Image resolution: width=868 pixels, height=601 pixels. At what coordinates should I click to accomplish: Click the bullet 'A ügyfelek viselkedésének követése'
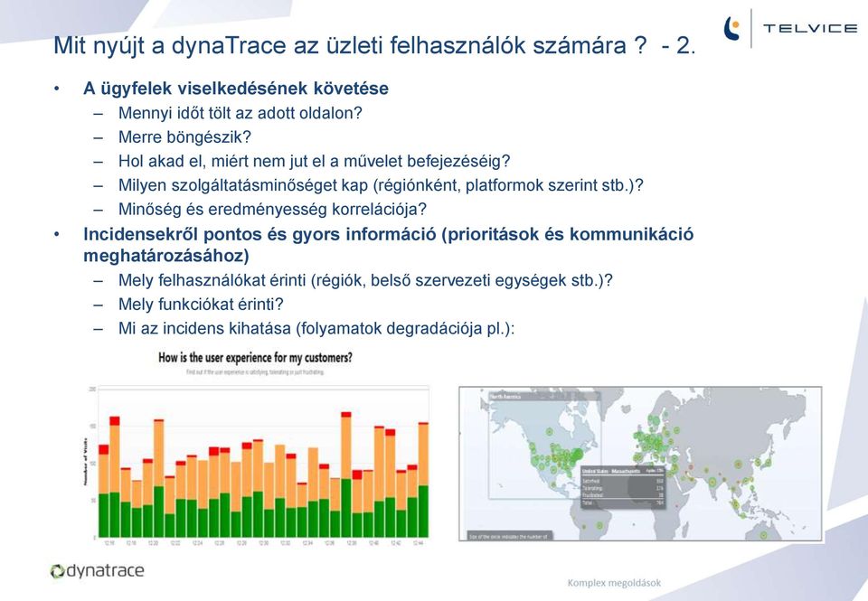tap(236, 89)
